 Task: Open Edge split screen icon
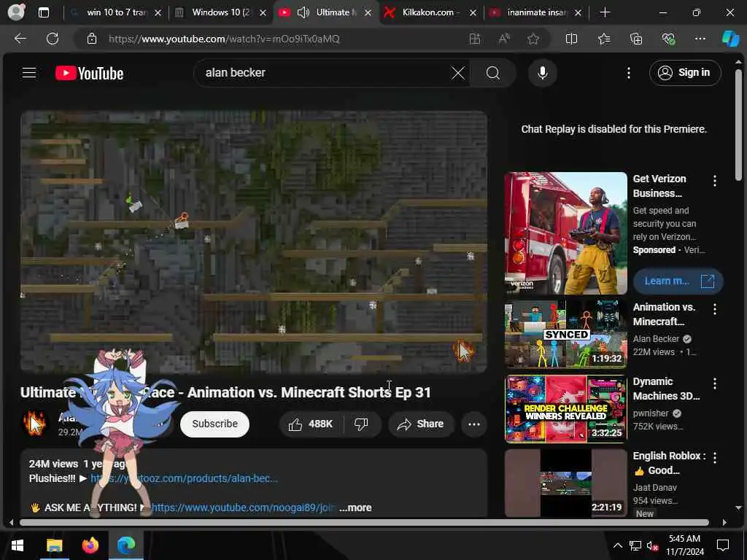571,39
